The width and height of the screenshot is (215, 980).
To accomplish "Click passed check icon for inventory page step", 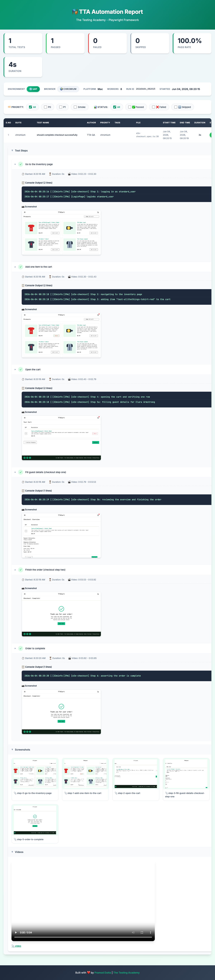I will [21, 164].
